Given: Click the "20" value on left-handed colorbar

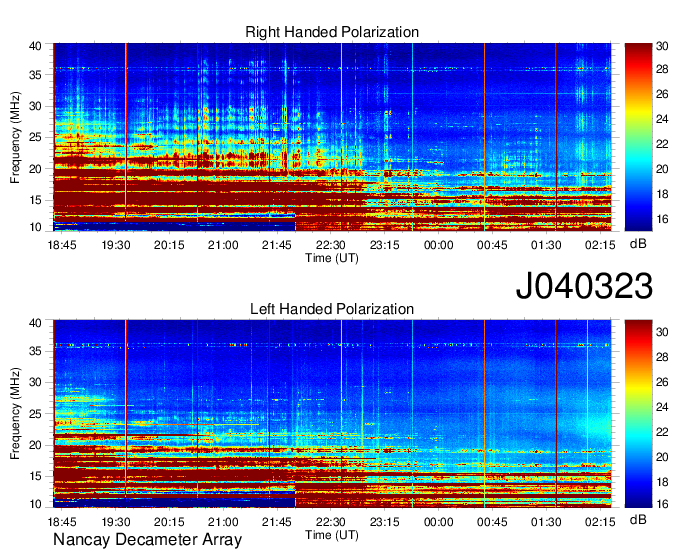Looking at the screenshot, I should point(662,457).
